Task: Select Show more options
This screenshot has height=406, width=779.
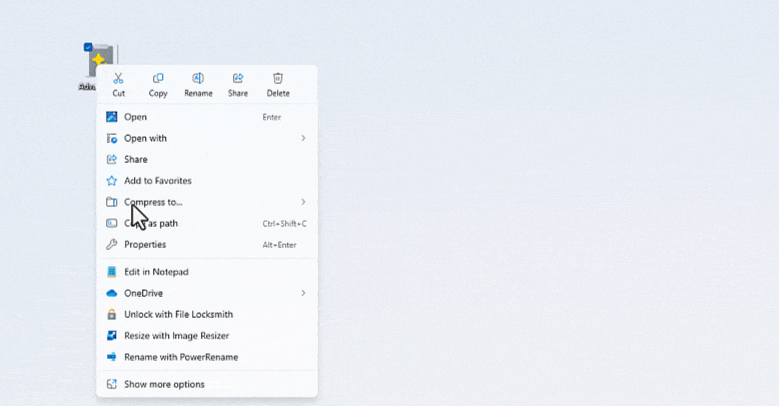Action: point(207,384)
